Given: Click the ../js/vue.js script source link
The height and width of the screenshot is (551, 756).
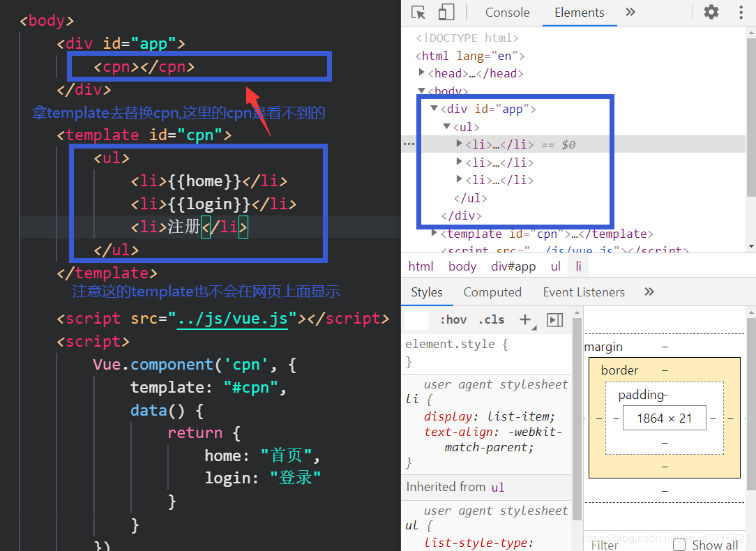Looking at the screenshot, I should coord(232,319).
